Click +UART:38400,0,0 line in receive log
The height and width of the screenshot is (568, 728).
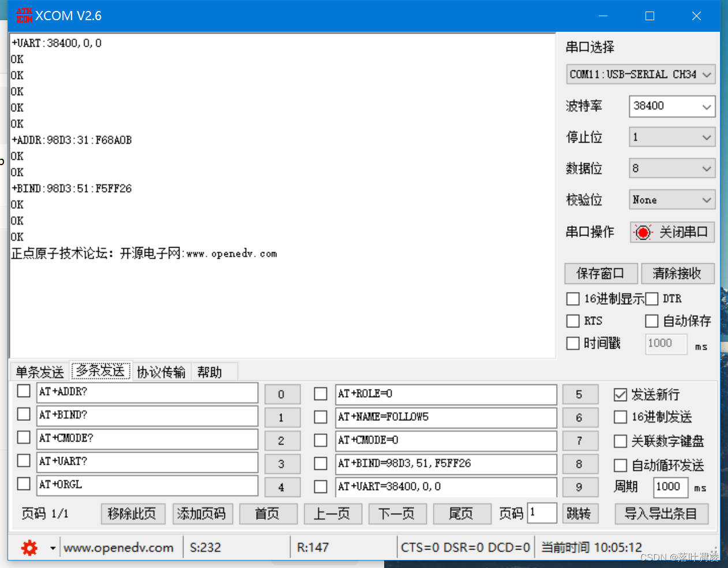(57, 43)
